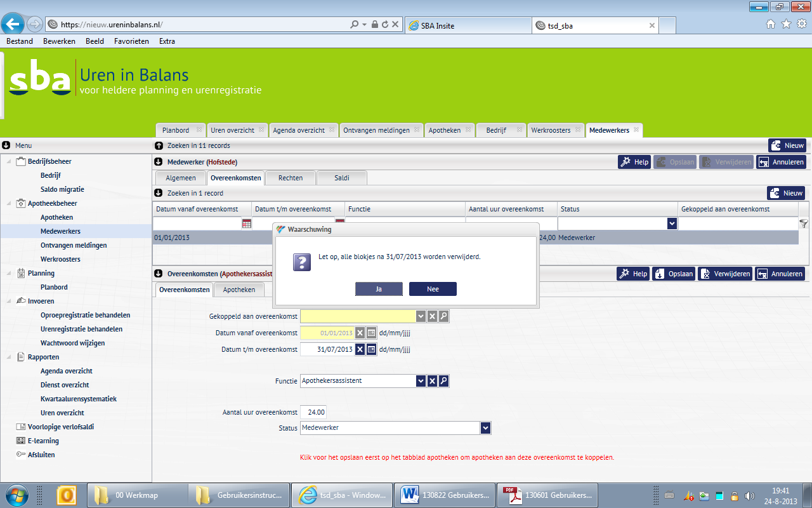Click the filter funnel icon in table
The image size is (812, 508).
pos(804,224)
